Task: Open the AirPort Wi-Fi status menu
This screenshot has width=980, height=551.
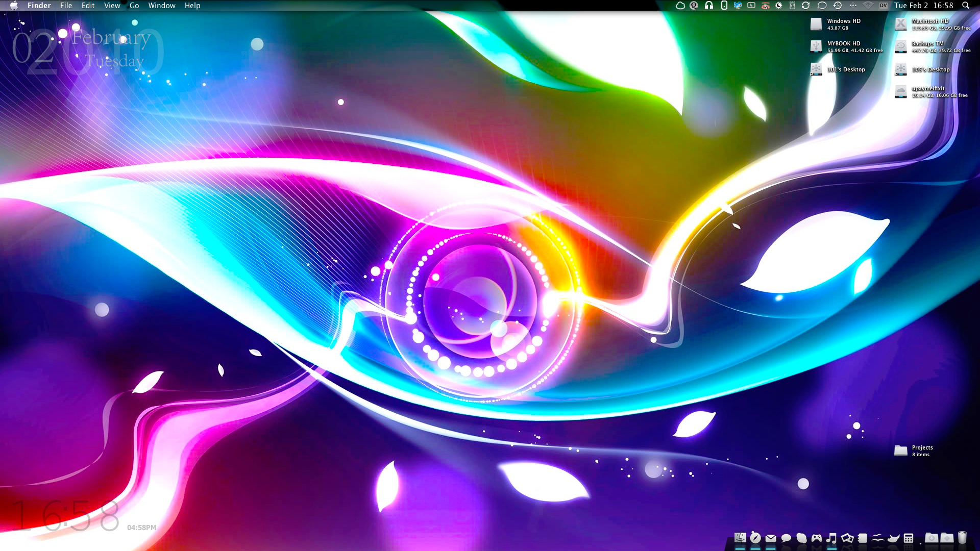Action: click(868, 6)
